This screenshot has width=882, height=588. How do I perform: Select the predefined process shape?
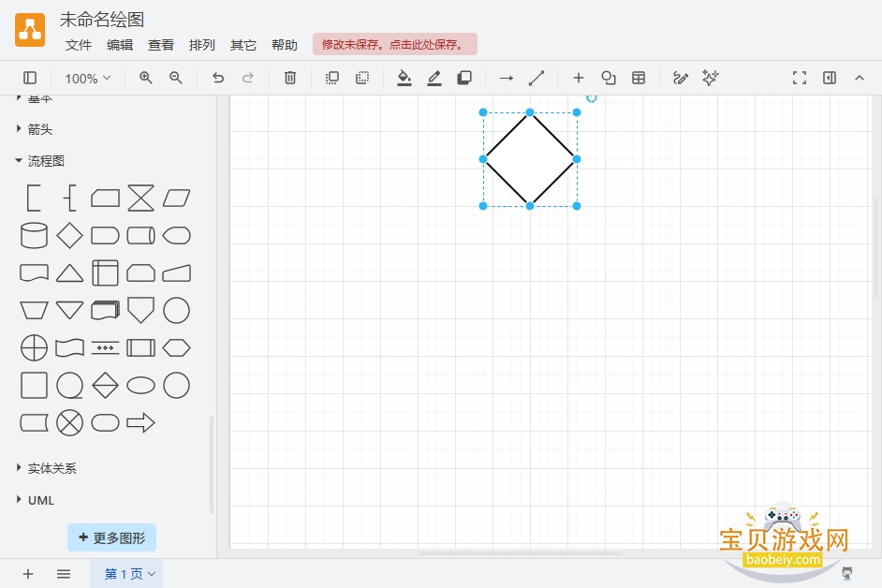click(140, 347)
